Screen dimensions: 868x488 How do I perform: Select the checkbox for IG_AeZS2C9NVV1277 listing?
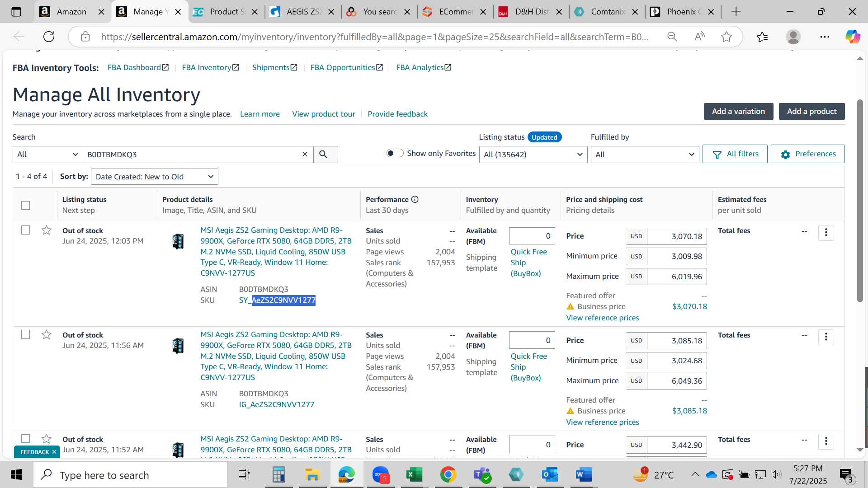[x=26, y=334]
